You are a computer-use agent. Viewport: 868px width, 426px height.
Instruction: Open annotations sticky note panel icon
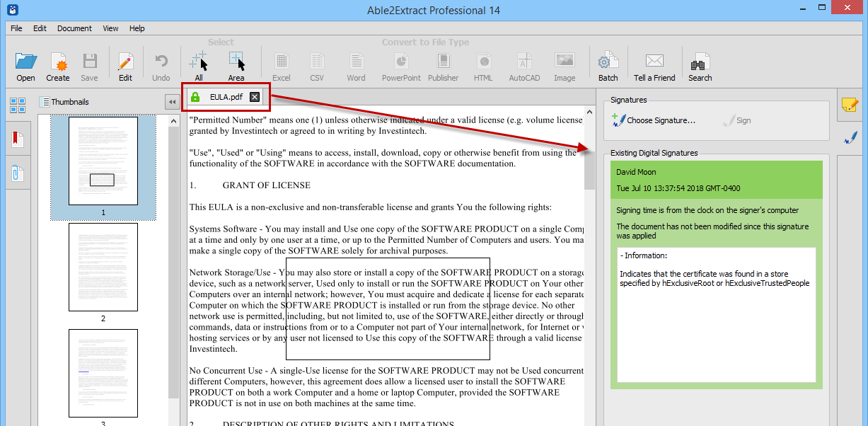tap(850, 105)
